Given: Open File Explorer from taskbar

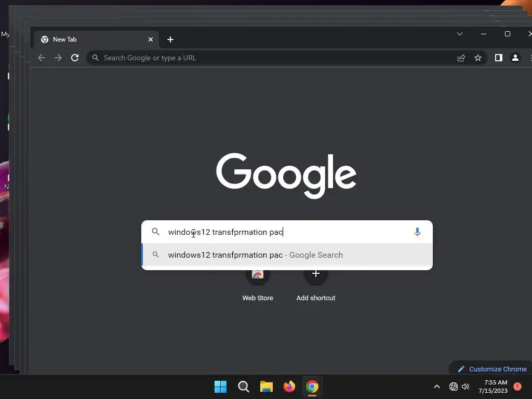Looking at the screenshot, I should [x=267, y=387].
